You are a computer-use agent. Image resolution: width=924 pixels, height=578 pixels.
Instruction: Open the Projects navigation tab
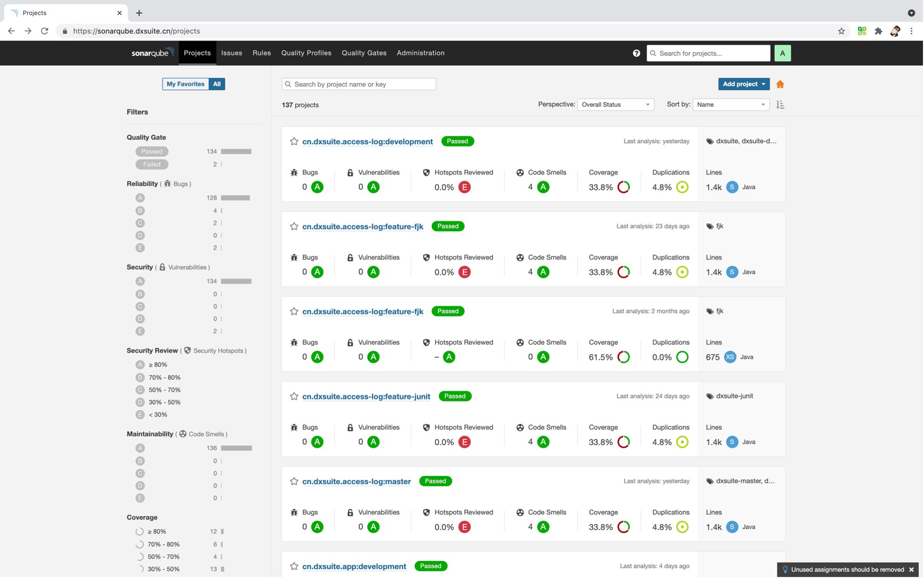coord(197,53)
